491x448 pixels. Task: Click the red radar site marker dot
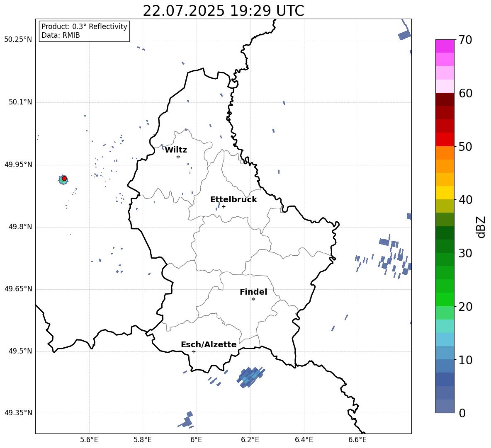point(64,179)
